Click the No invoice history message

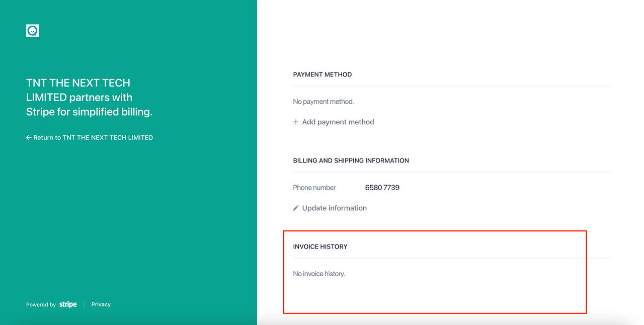(318, 274)
